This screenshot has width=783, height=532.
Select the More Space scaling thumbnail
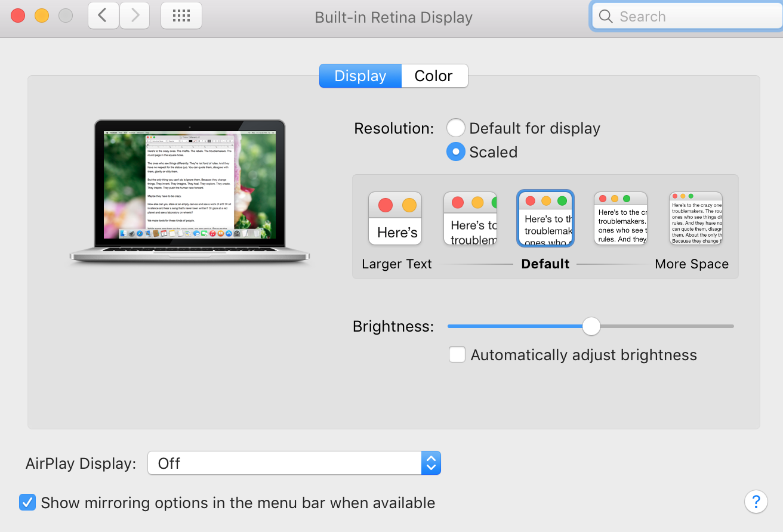tap(696, 218)
